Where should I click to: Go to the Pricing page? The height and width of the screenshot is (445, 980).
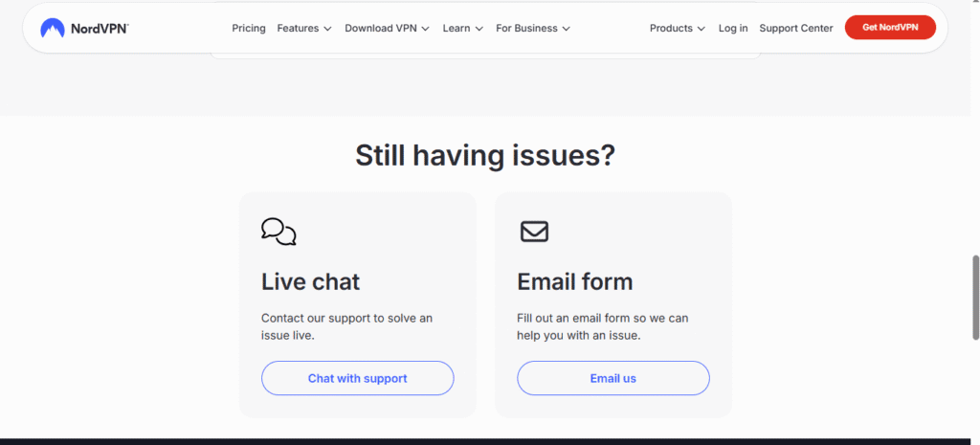(249, 28)
